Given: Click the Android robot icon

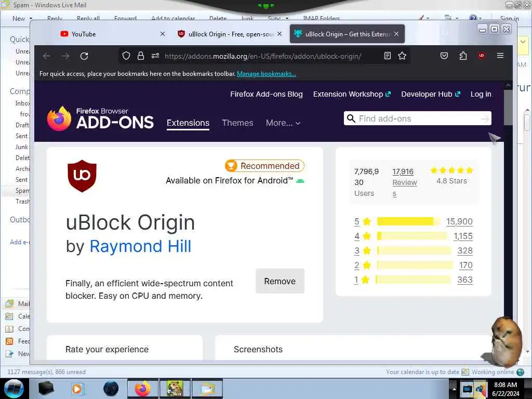Looking at the screenshot, I should [300, 181].
